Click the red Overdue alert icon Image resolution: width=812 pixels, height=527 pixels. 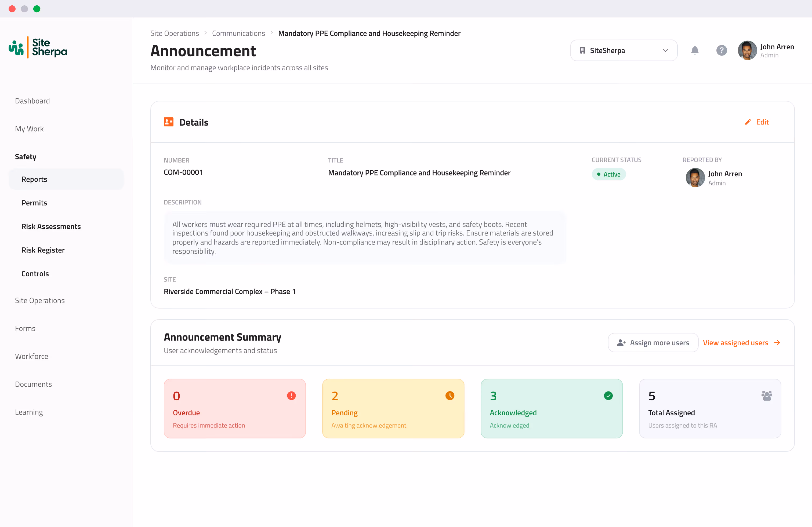(291, 396)
